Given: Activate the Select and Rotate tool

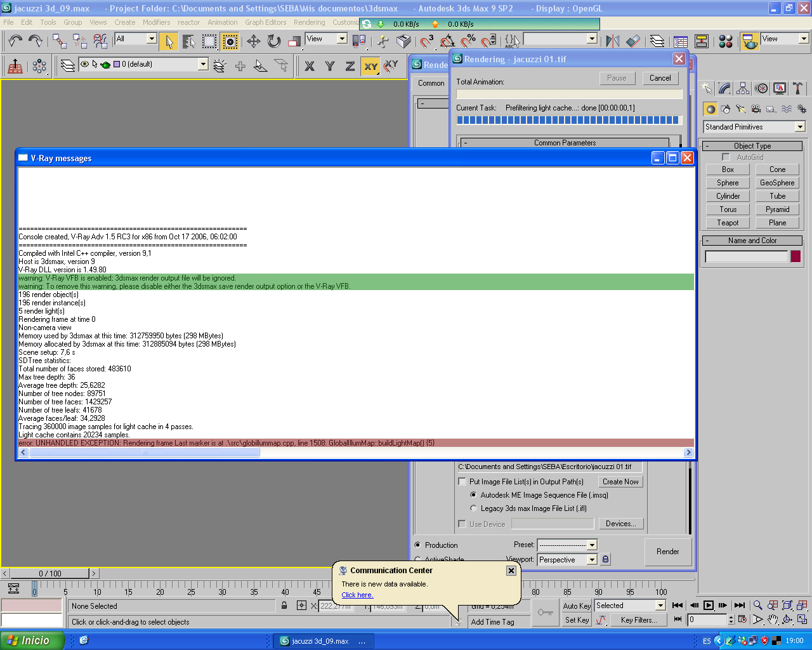Looking at the screenshot, I should click(x=274, y=41).
